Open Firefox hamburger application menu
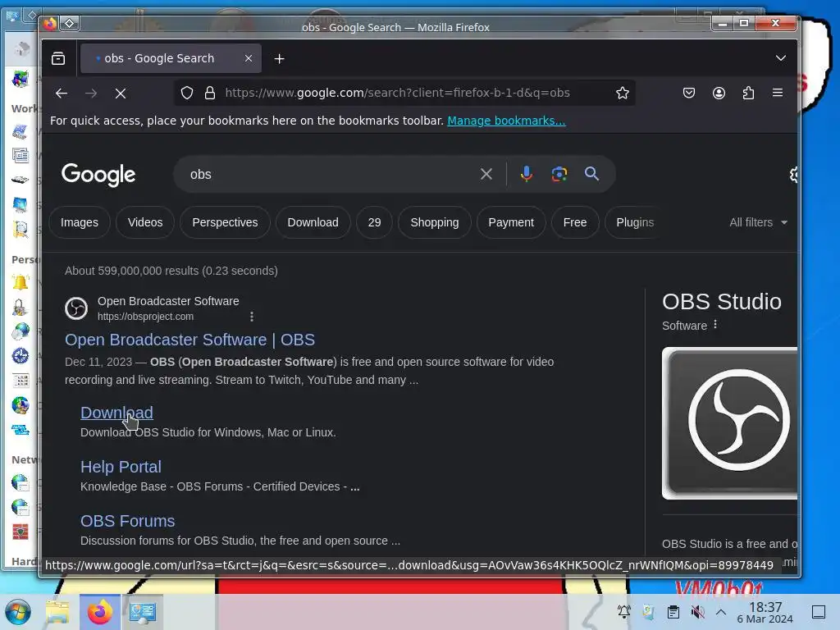The height and width of the screenshot is (630, 840). tap(778, 93)
